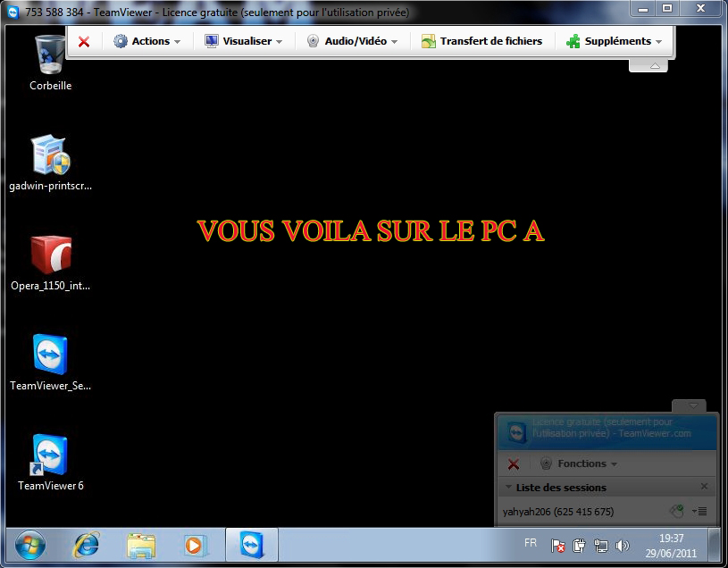This screenshot has height=568, width=728.
Task: Close the connection with the red X in the session panel
Action: click(514, 464)
